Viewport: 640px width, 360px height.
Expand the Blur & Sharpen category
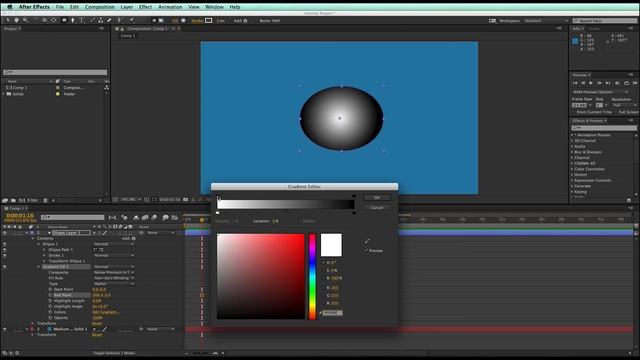coord(572,152)
